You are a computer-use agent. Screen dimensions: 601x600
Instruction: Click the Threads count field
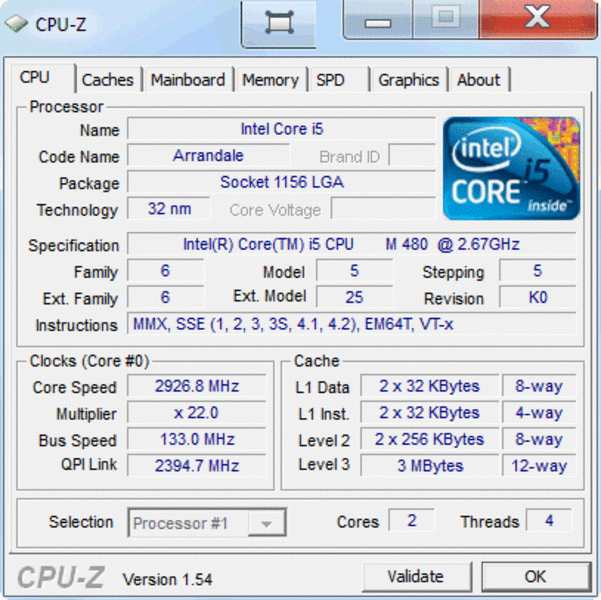(549, 521)
